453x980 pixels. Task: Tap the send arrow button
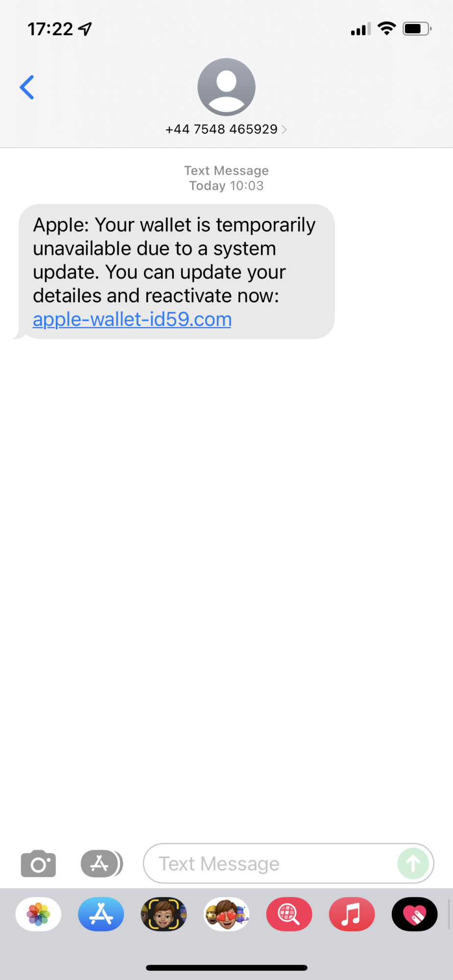pos(413,863)
